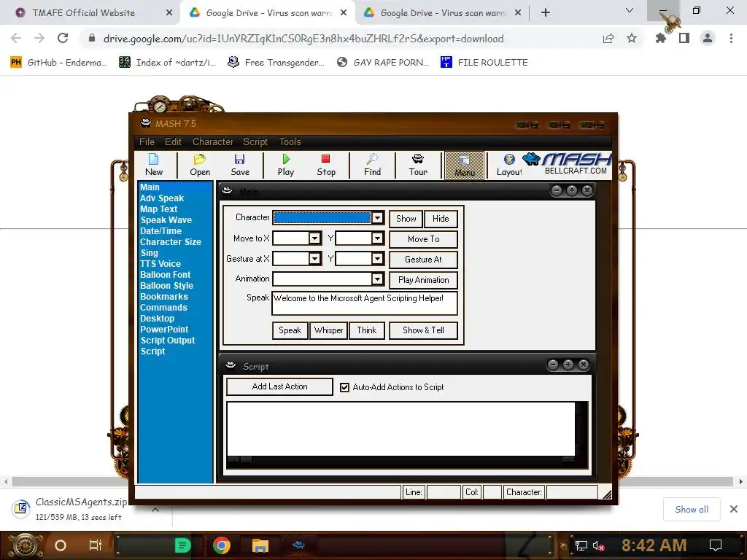The height and width of the screenshot is (560, 747).
Task: Click the MASH Bellcraft.com logo
Action: pos(568,164)
